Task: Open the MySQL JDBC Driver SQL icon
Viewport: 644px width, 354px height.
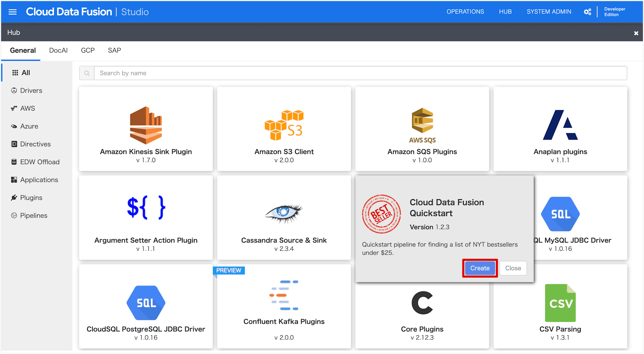Action: pyautogui.click(x=560, y=214)
